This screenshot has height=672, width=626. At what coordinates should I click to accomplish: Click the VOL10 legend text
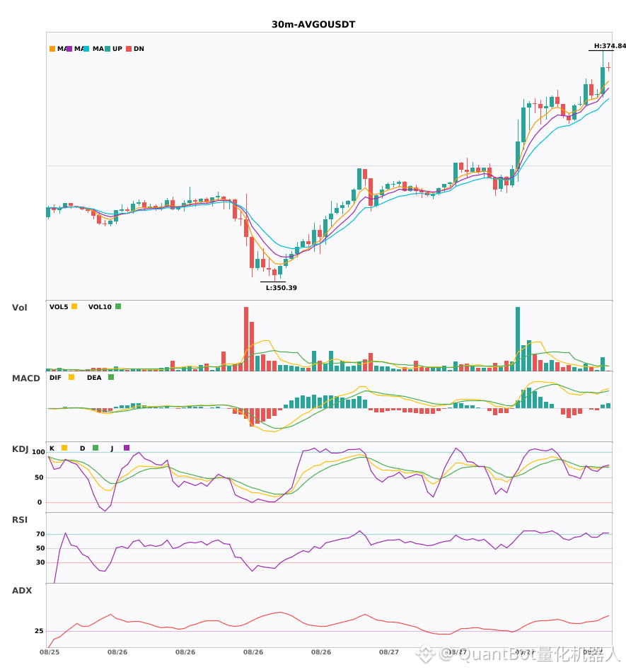pyautogui.click(x=100, y=307)
